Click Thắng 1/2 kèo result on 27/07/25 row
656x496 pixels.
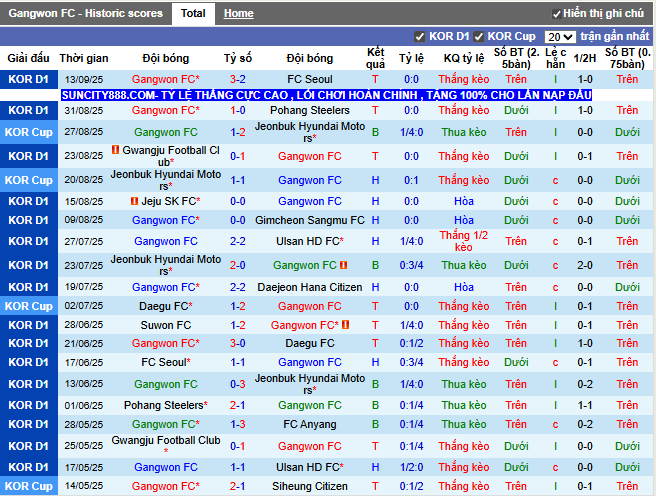[x=464, y=241]
